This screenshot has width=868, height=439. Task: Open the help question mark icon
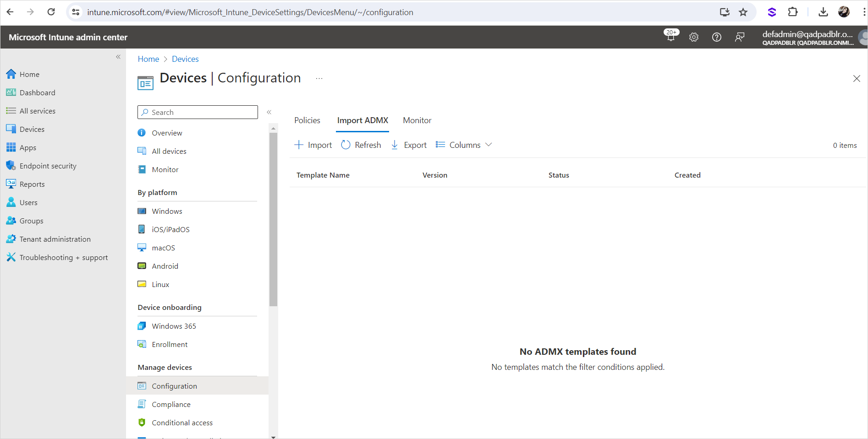pos(717,38)
